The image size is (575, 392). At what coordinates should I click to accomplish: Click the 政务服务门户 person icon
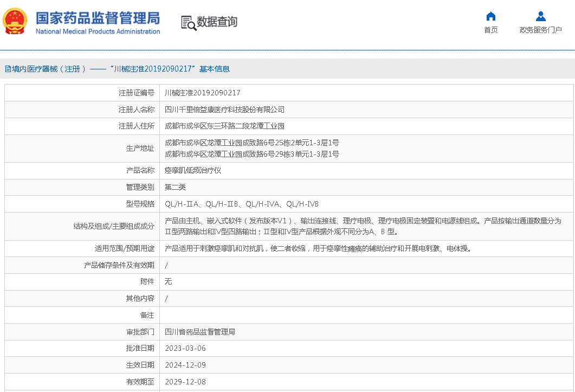pyautogui.click(x=540, y=16)
